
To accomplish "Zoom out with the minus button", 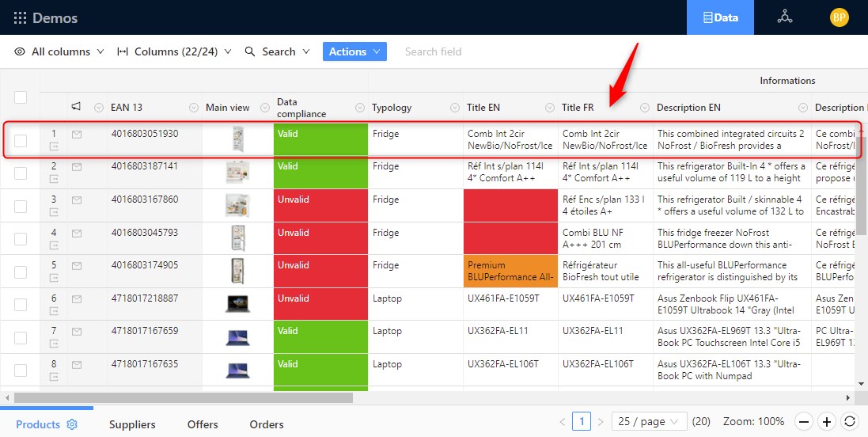I will coord(803,422).
